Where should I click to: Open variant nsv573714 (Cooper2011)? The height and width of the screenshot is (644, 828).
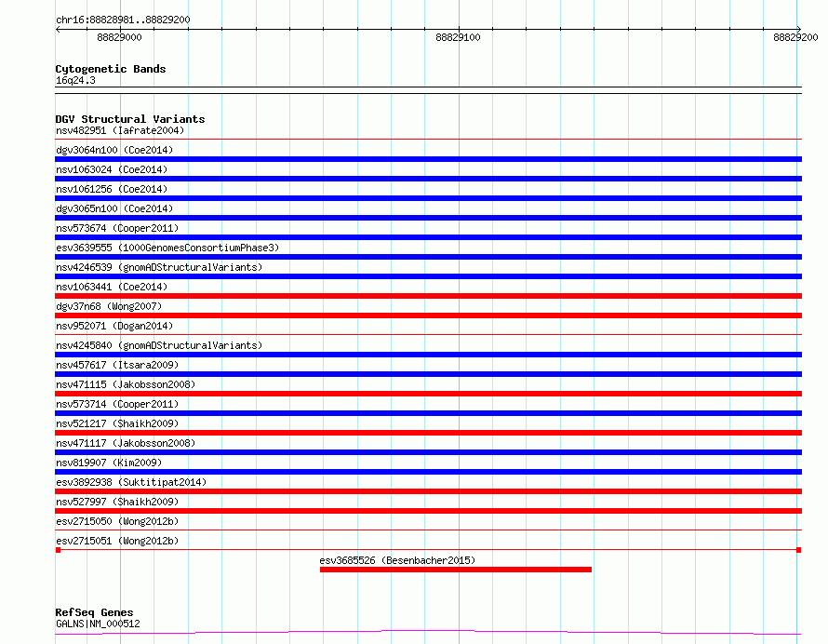tap(117, 404)
